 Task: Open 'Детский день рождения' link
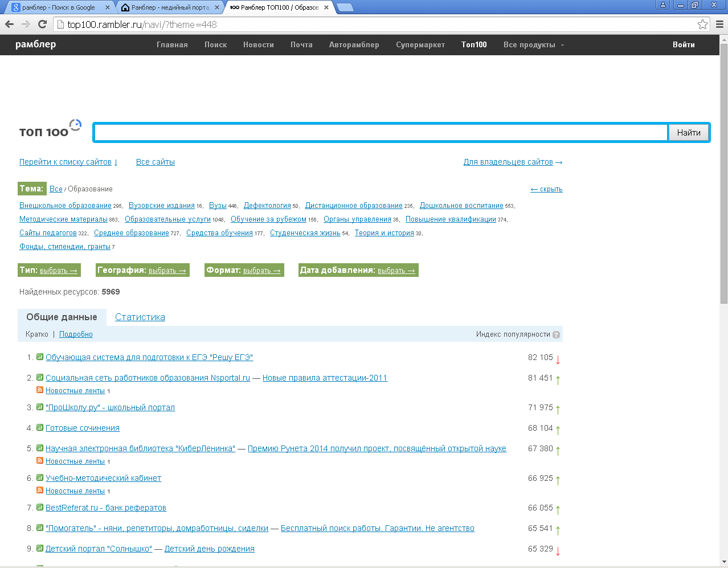[210, 549]
